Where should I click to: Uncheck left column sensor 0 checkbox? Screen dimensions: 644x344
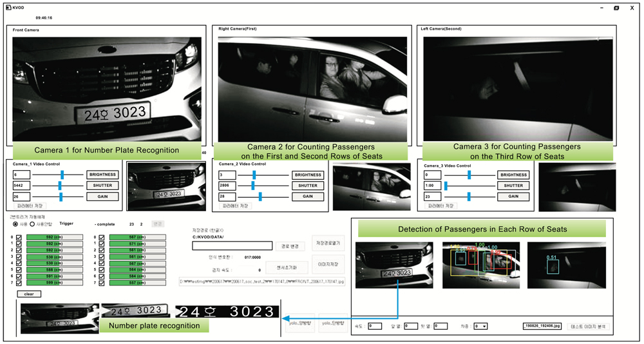18,238
